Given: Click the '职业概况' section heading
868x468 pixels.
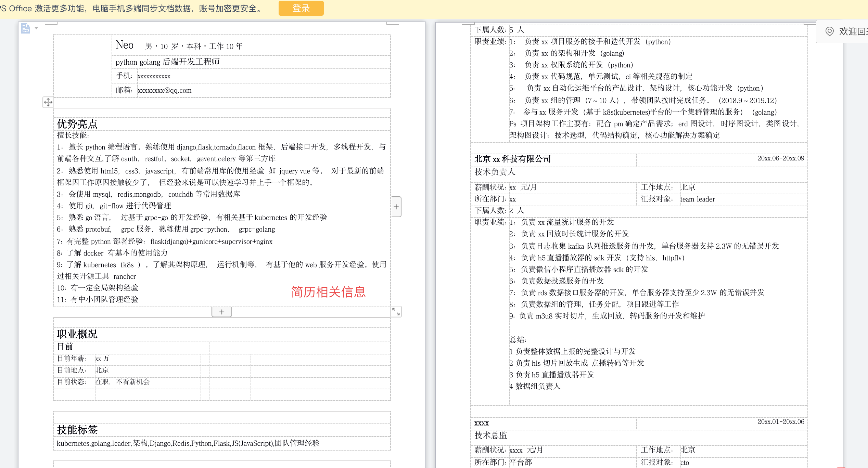Looking at the screenshot, I should (x=77, y=334).
